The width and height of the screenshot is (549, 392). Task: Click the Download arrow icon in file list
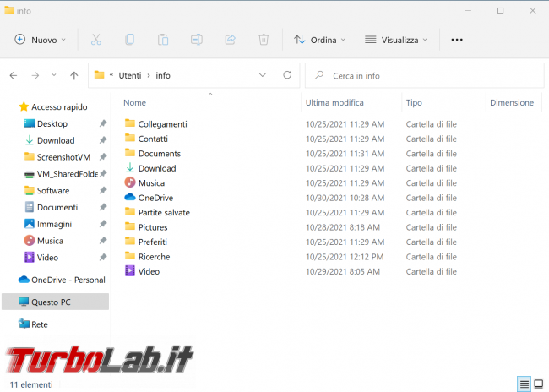[130, 168]
